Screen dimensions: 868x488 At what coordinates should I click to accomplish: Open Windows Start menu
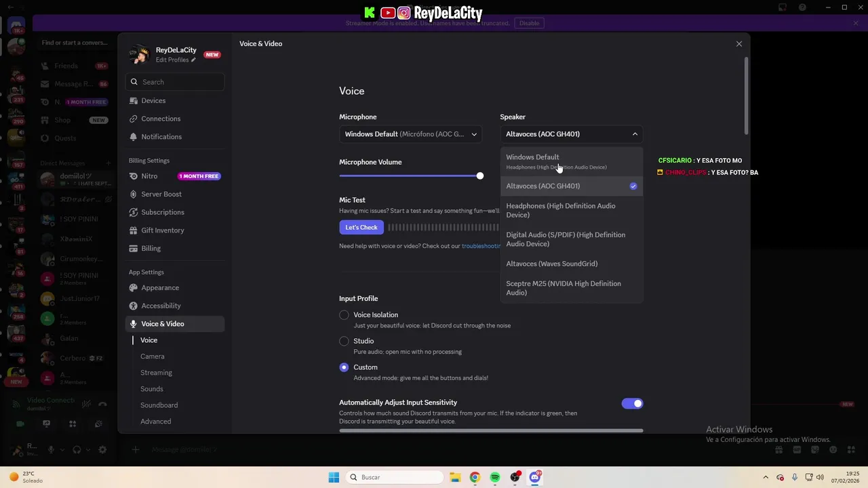pyautogui.click(x=334, y=477)
